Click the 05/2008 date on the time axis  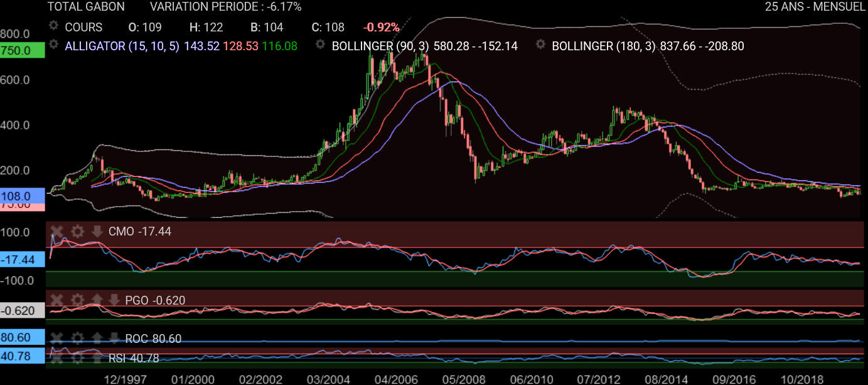pos(463,379)
